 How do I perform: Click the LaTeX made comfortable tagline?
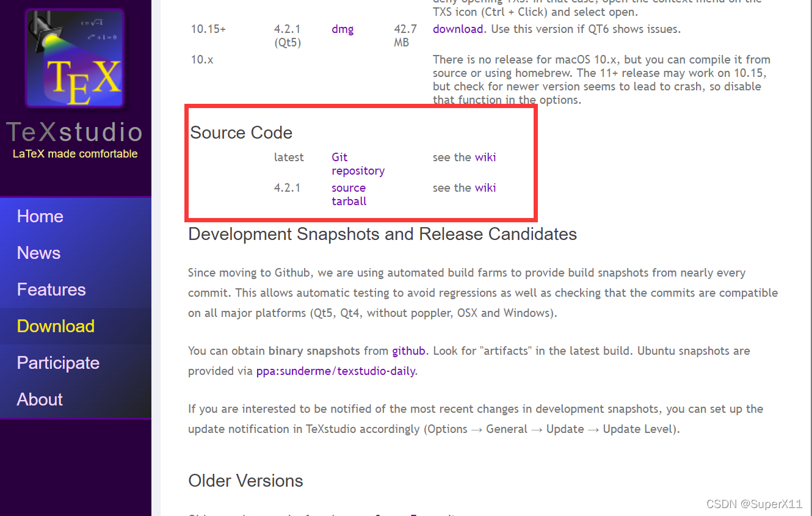75,154
